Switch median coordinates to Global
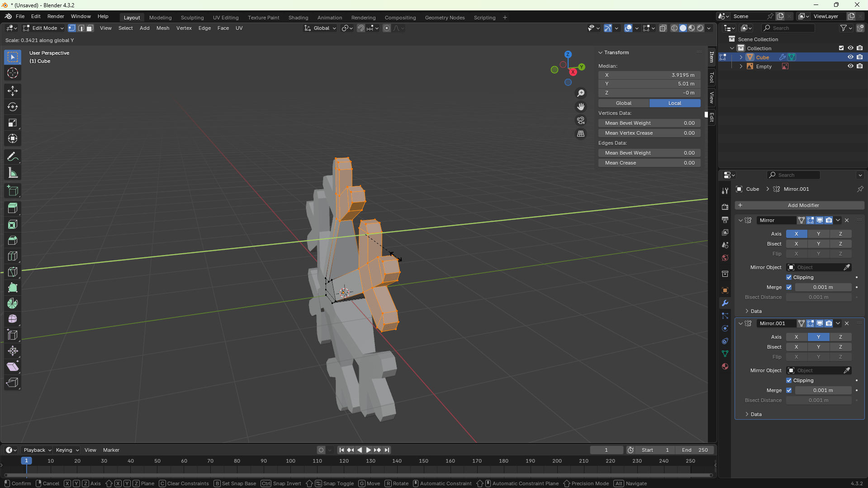This screenshot has height=488, width=868. (x=623, y=103)
